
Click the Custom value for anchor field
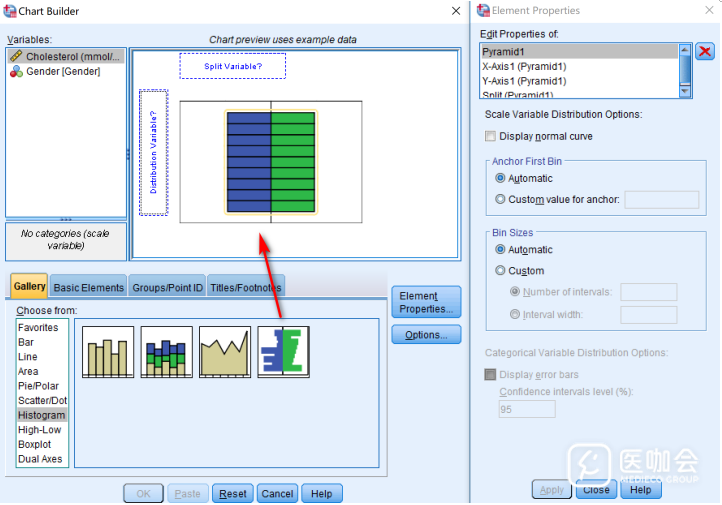pyautogui.click(x=661, y=199)
